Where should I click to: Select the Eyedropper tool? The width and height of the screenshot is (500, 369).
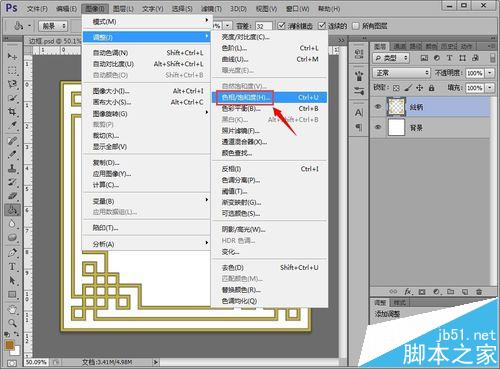click(12, 126)
